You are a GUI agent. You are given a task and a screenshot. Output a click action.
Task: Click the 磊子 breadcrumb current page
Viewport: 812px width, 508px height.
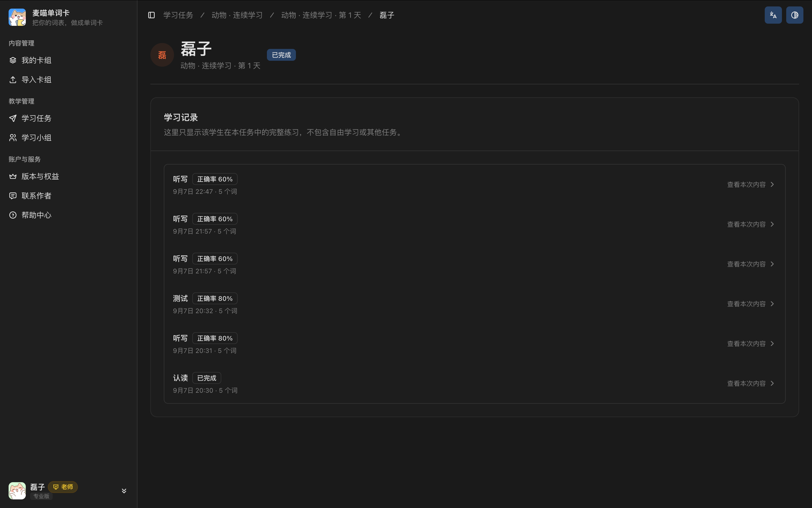[x=387, y=15]
